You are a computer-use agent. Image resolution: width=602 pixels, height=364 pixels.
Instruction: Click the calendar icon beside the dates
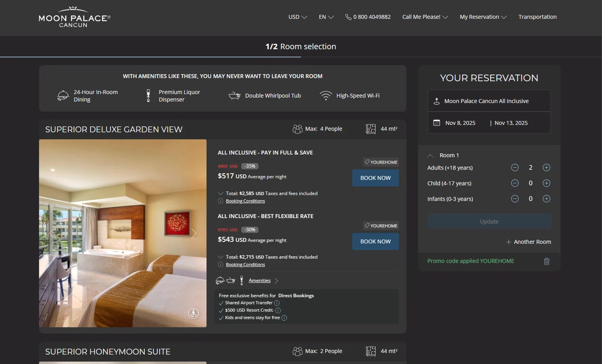pos(437,123)
